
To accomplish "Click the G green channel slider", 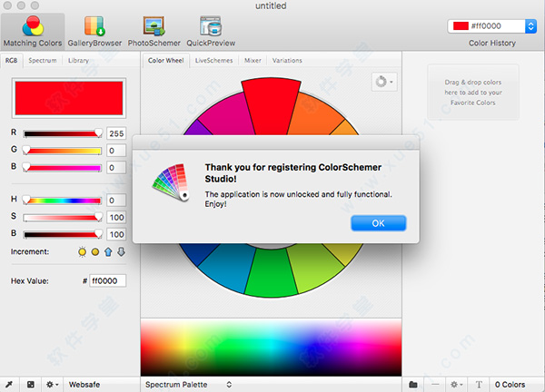I will (x=63, y=151).
